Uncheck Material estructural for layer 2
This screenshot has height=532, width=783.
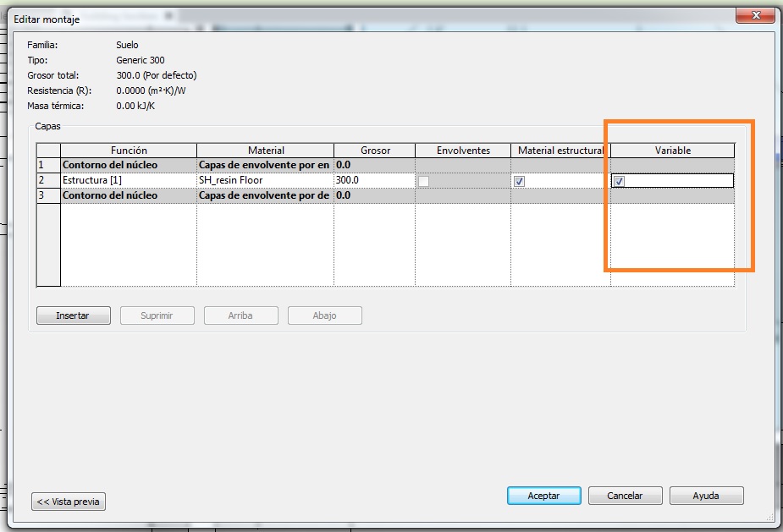(x=520, y=181)
